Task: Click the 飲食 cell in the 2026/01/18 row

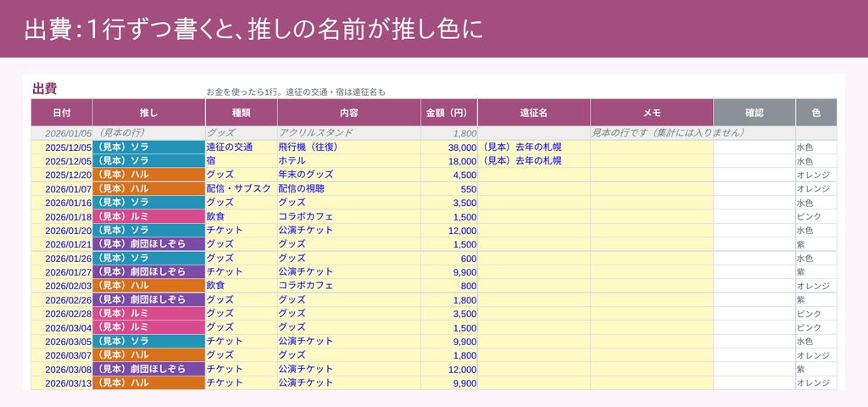Action: (x=242, y=216)
